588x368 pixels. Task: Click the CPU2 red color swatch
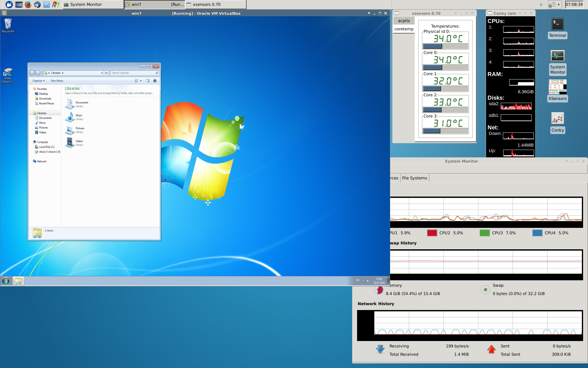coord(432,233)
